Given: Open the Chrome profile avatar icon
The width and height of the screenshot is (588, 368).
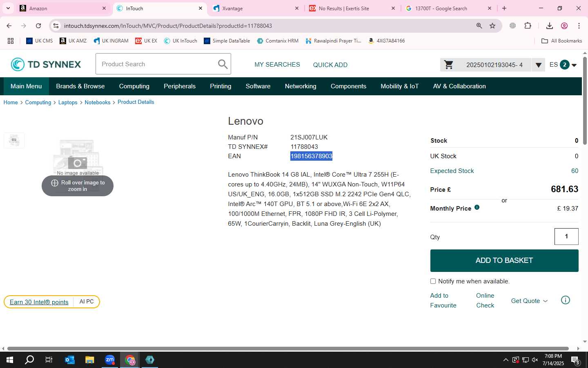Looking at the screenshot, I should tap(564, 26).
